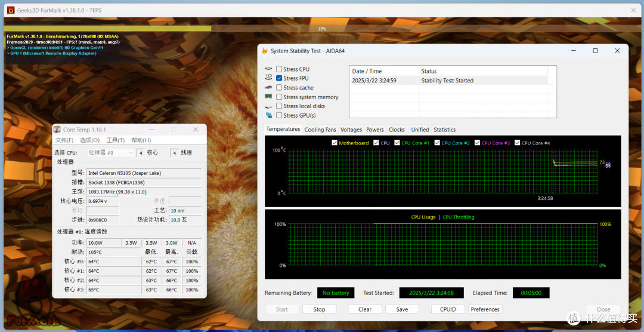Switch to the Temperatures tab

click(x=283, y=129)
